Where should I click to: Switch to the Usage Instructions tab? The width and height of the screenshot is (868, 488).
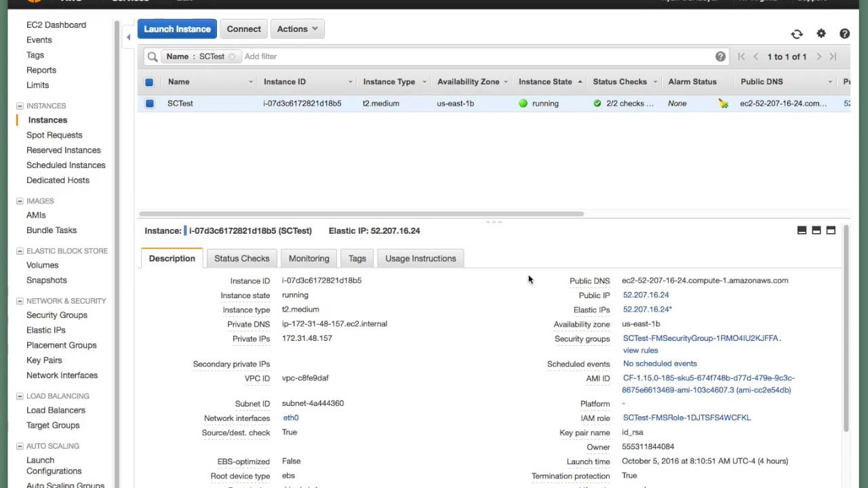420,258
